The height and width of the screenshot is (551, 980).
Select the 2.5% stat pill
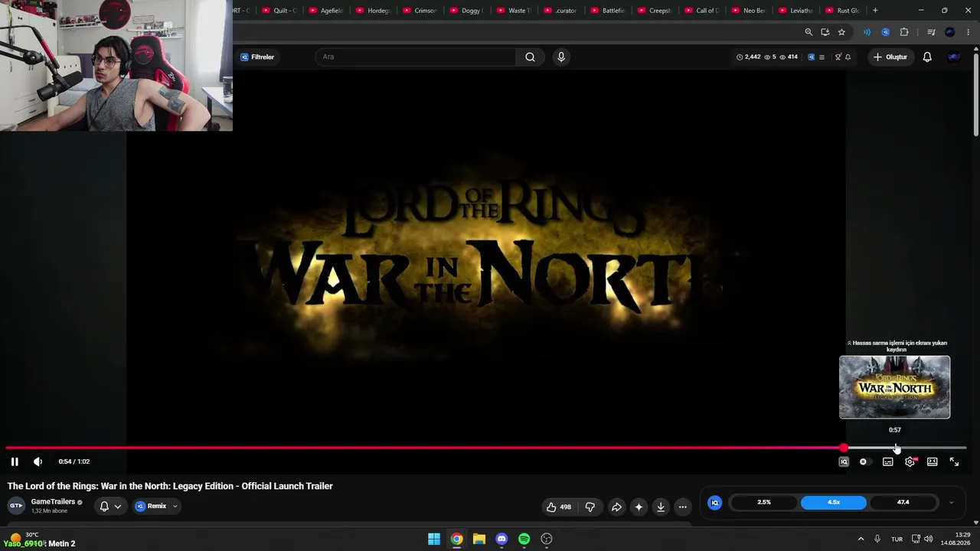pyautogui.click(x=764, y=503)
